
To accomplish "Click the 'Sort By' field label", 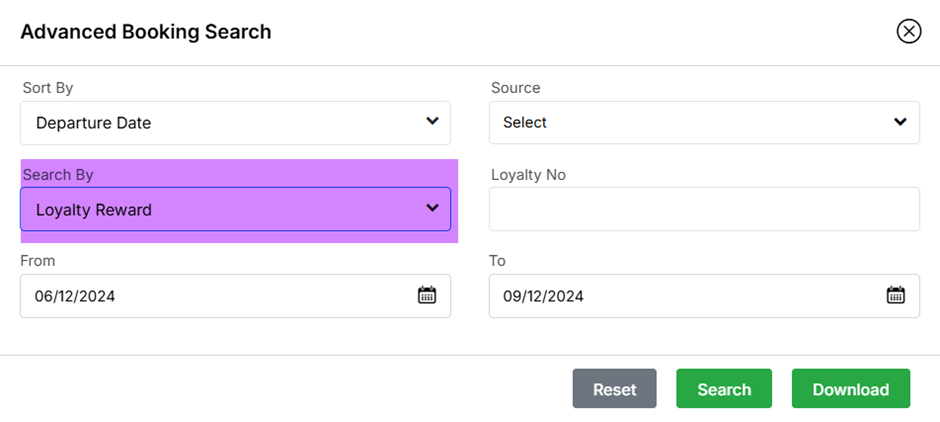I will click(48, 88).
